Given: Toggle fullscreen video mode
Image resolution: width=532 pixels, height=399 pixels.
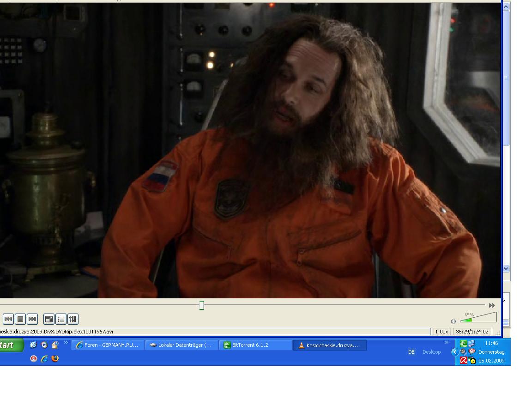Looking at the screenshot, I should click(x=49, y=319).
